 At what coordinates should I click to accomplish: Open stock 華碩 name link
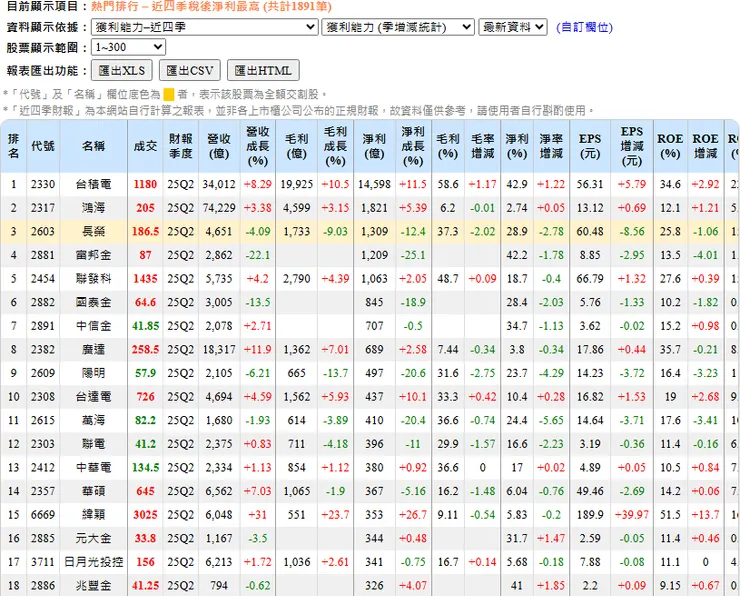(x=93, y=491)
